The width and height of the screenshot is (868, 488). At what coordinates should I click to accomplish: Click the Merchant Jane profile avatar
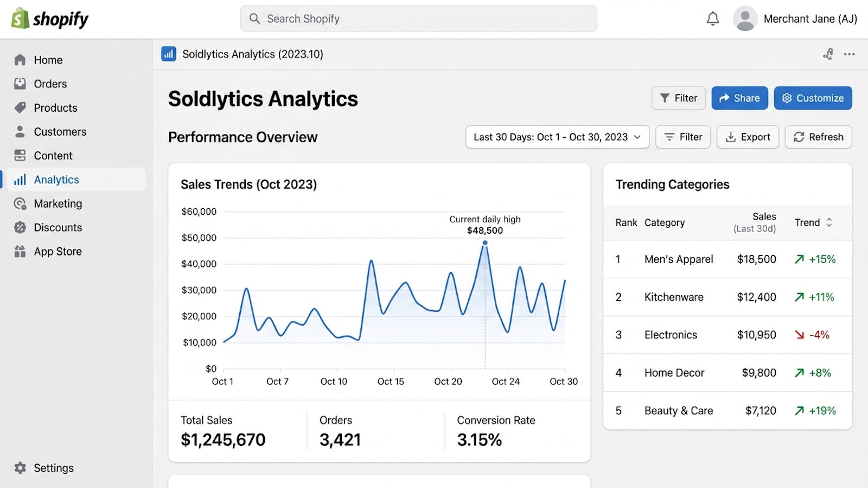click(x=745, y=19)
